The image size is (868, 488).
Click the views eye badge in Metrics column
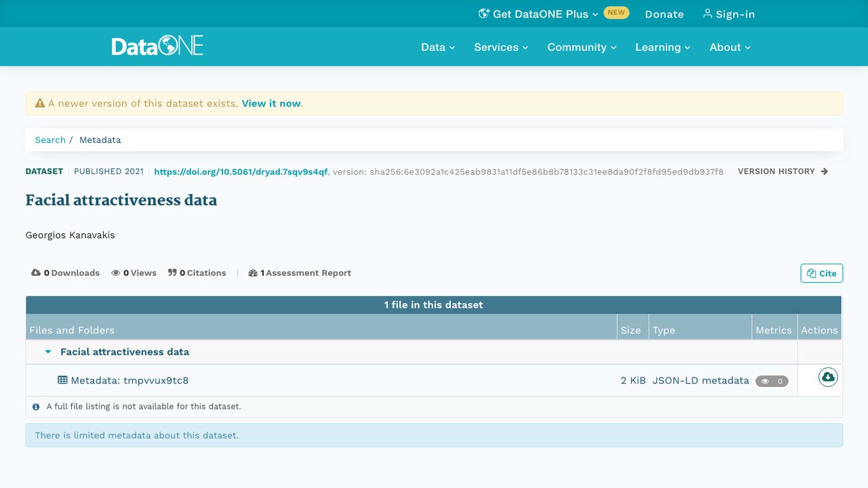772,381
